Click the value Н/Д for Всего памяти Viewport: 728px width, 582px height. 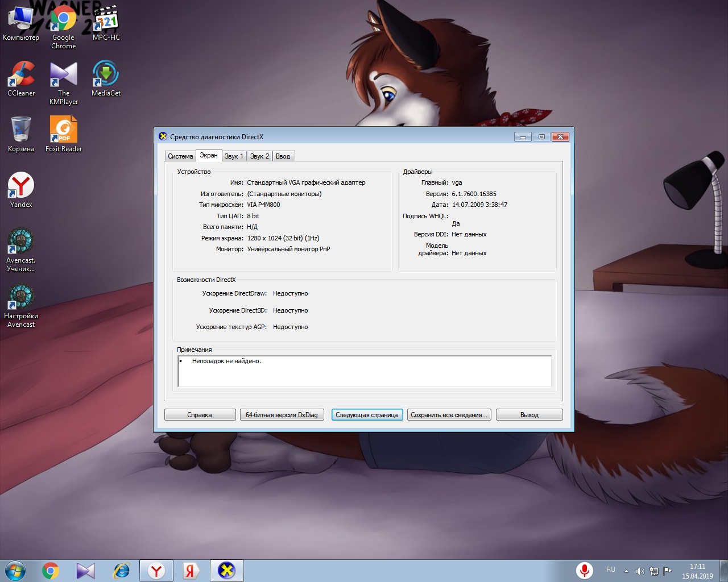pos(252,227)
